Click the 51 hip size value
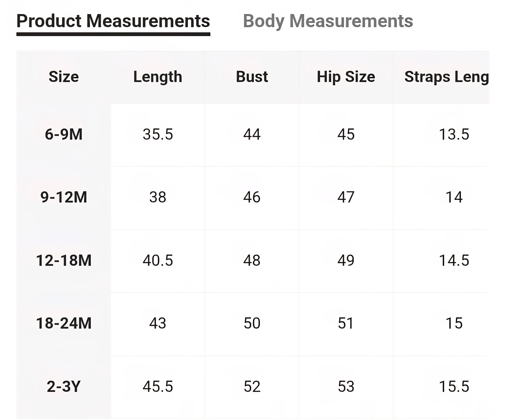 coord(346,323)
